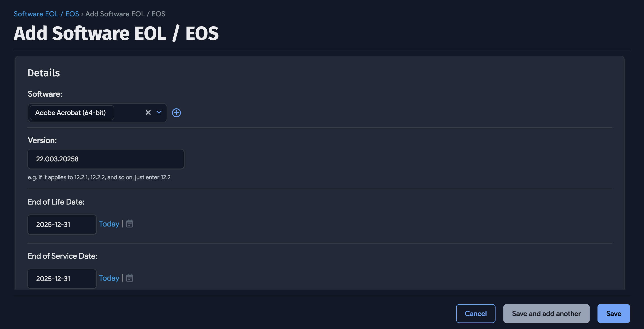Click Save and add another
644x329 pixels.
click(x=547, y=313)
